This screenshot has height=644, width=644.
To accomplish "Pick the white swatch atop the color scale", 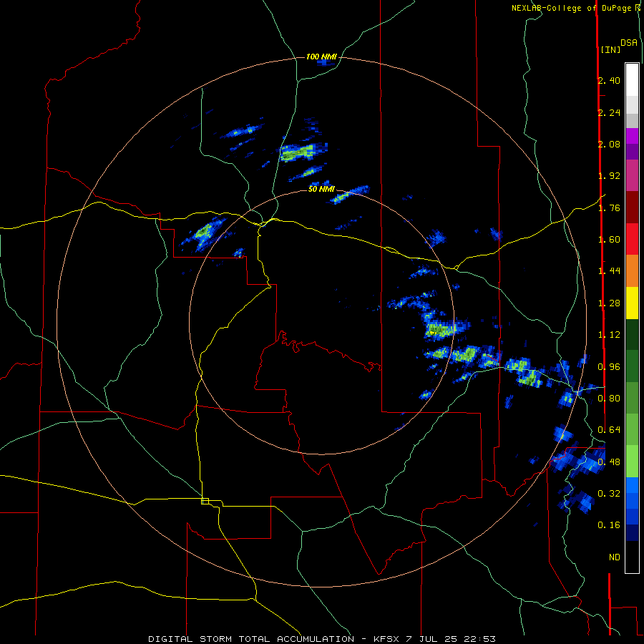I will pos(632,80).
